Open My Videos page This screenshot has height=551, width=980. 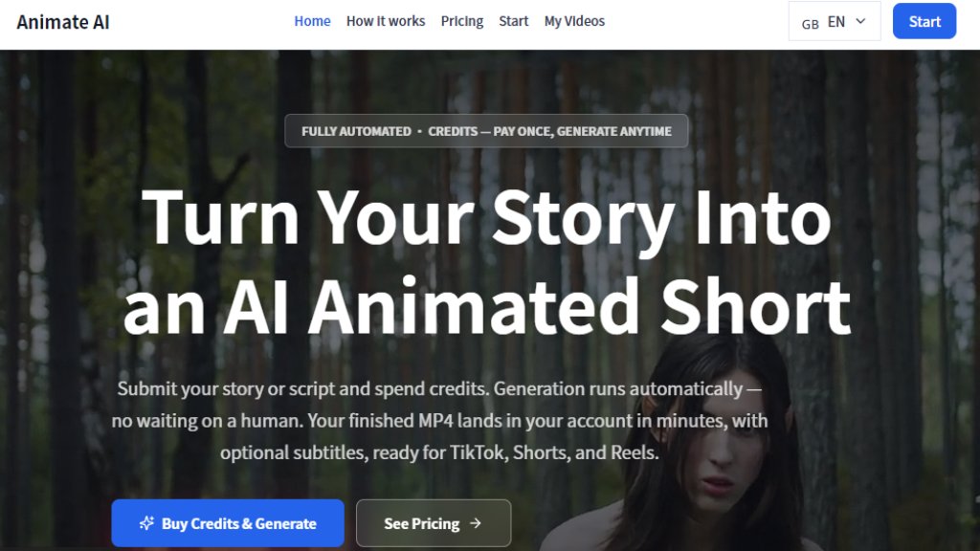574,21
